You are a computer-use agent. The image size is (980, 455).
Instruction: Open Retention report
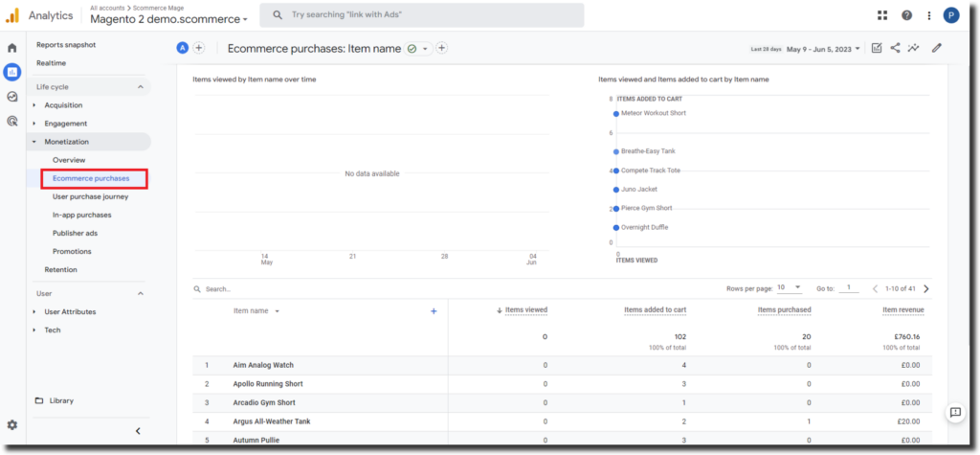(60, 270)
